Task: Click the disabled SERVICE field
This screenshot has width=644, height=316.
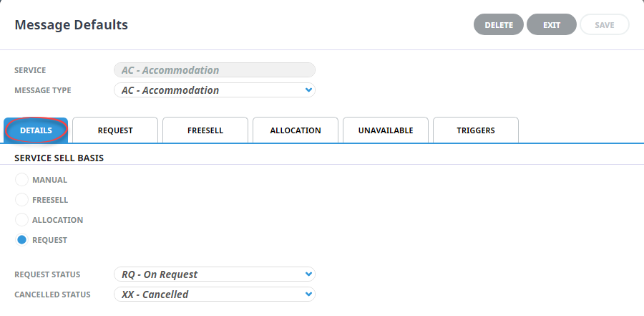Action: (215, 70)
